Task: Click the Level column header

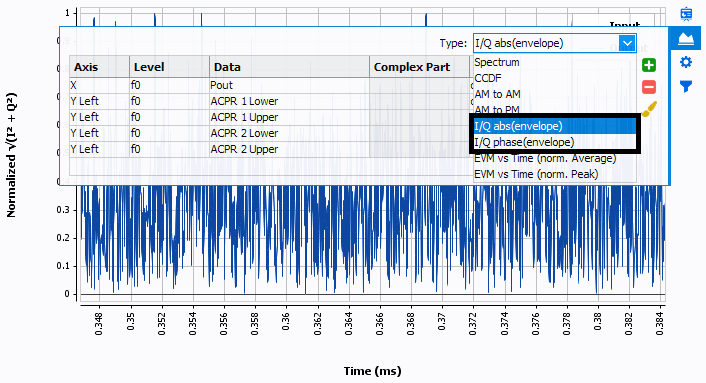Action: pos(170,67)
